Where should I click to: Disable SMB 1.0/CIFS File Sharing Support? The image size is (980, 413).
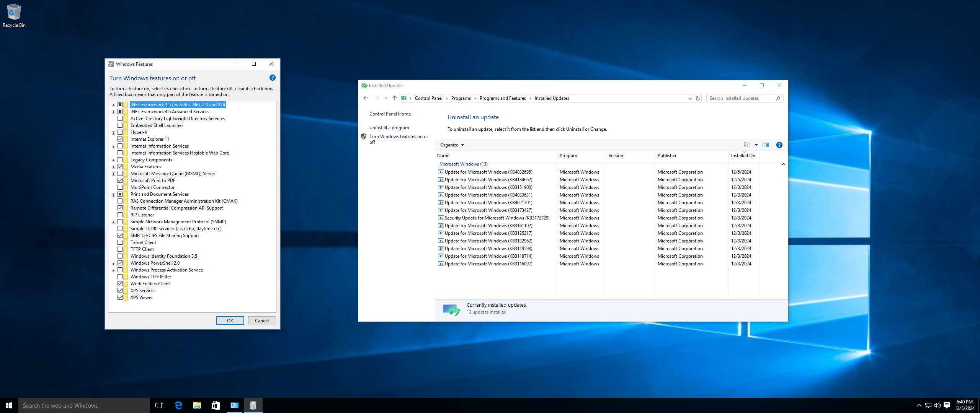[x=120, y=236]
